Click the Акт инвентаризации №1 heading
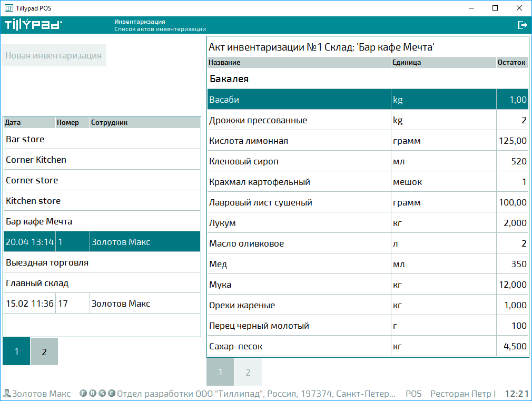532x401 pixels. (x=321, y=47)
